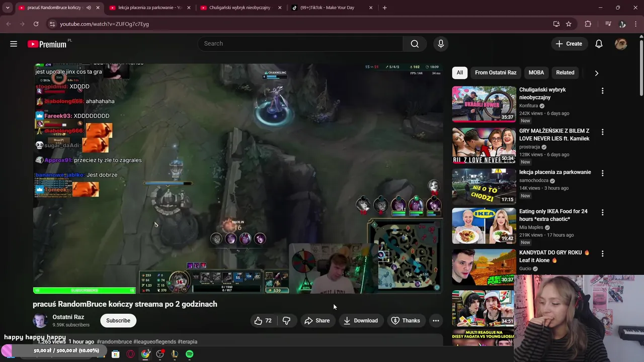The width and height of the screenshot is (644, 362).
Task: Open media controls icon in Chrome toolbar
Action: click(608, 24)
